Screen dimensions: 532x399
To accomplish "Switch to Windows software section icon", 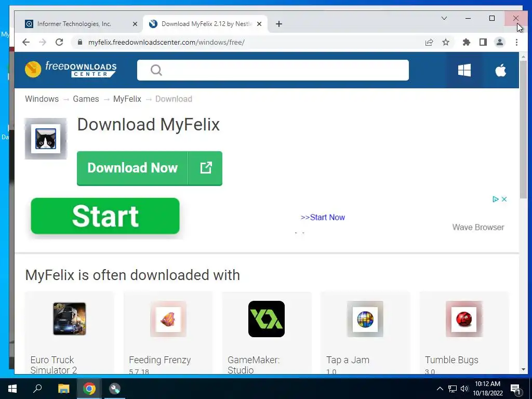I will (x=464, y=70).
